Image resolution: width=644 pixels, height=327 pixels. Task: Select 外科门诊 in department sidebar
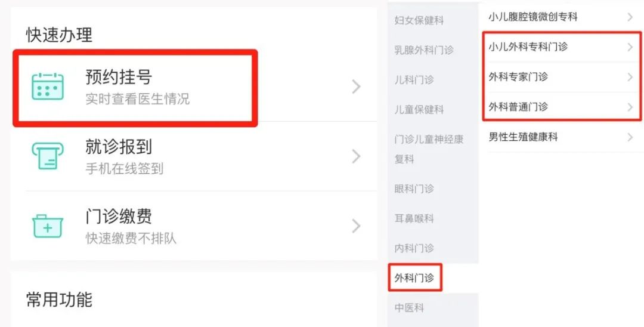[x=414, y=278]
